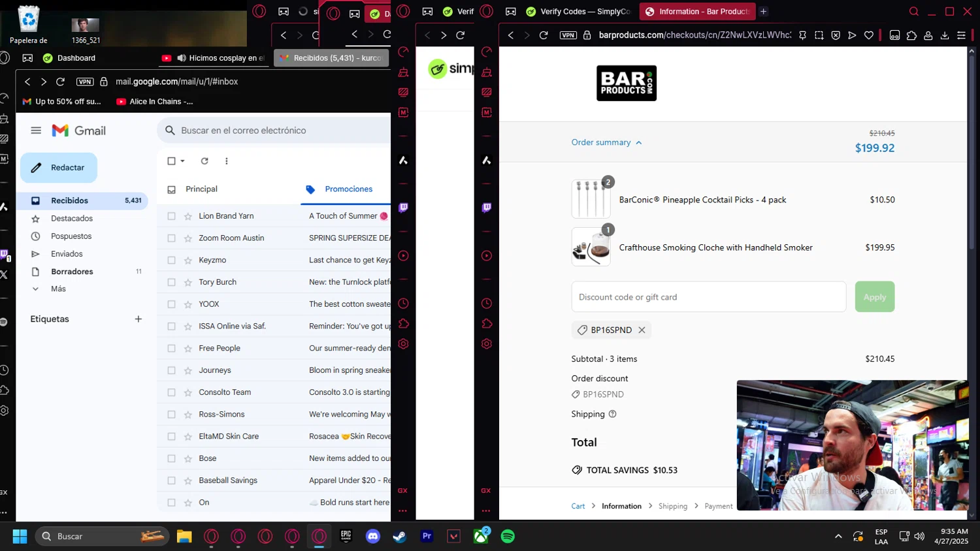Click the Apply discount button
The width and height of the screenshot is (980, 551).
pos(875,297)
